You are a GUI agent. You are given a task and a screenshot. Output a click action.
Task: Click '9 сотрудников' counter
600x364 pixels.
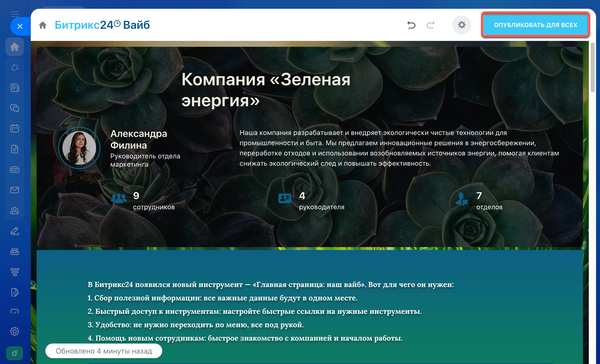(x=154, y=201)
